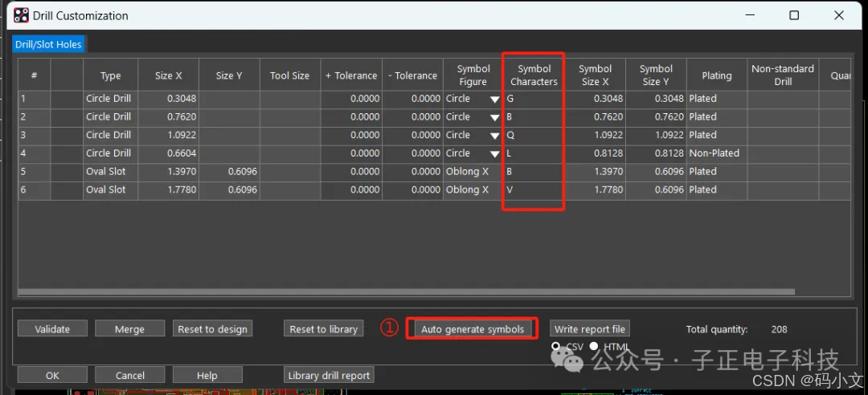Open Symbol Figure dropdown in row 1
Screen dimensions: 868x395
[x=494, y=100]
